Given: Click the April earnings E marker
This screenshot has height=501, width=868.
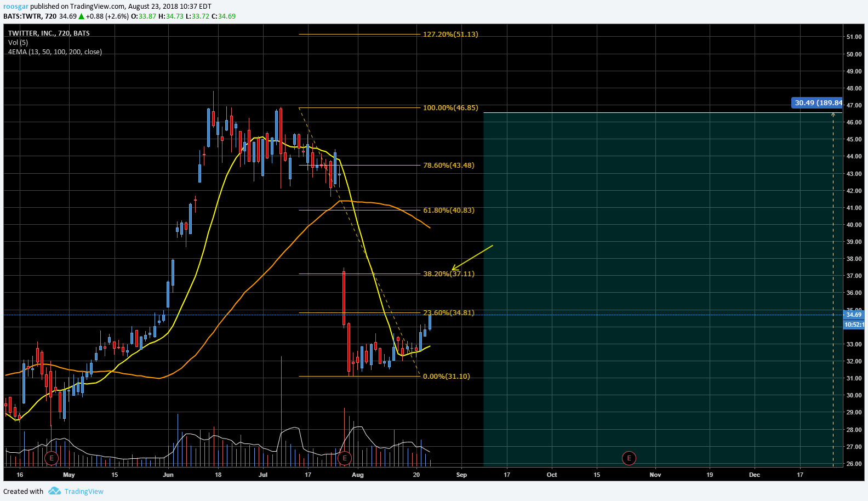Looking at the screenshot, I should click(52, 458).
